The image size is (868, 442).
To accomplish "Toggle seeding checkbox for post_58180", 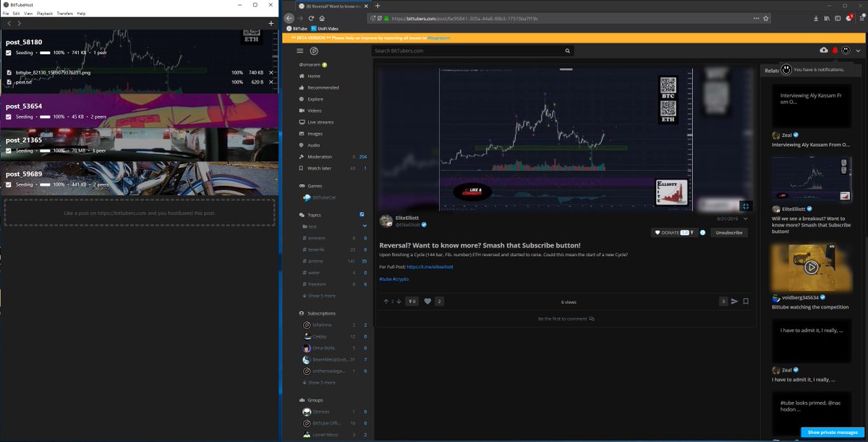I will pyautogui.click(x=9, y=53).
